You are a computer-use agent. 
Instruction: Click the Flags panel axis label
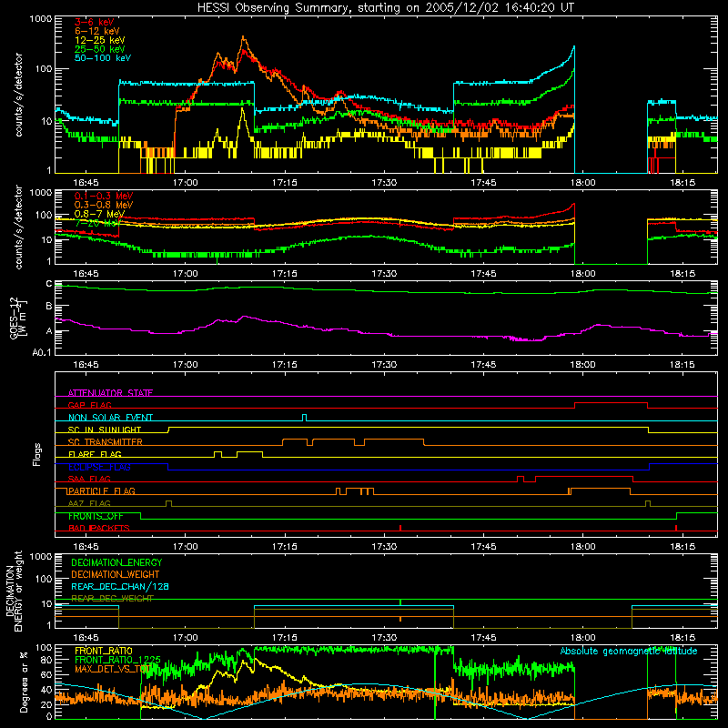37,454
